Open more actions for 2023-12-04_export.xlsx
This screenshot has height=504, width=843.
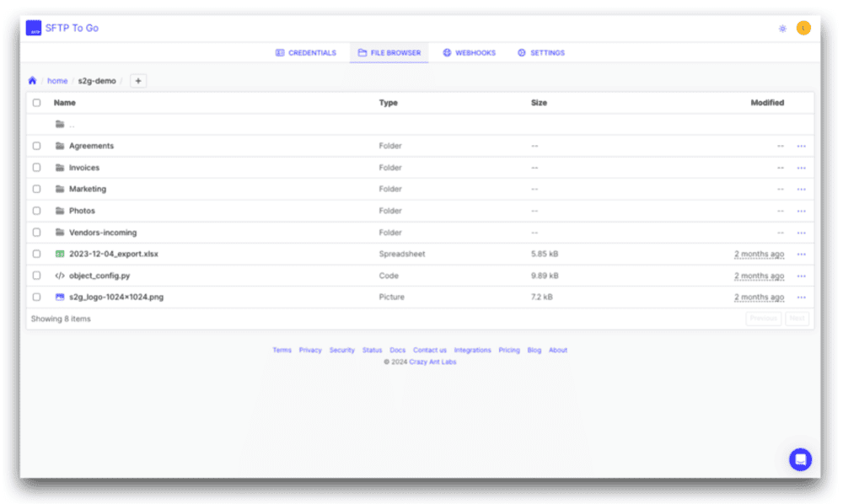[801, 255]
